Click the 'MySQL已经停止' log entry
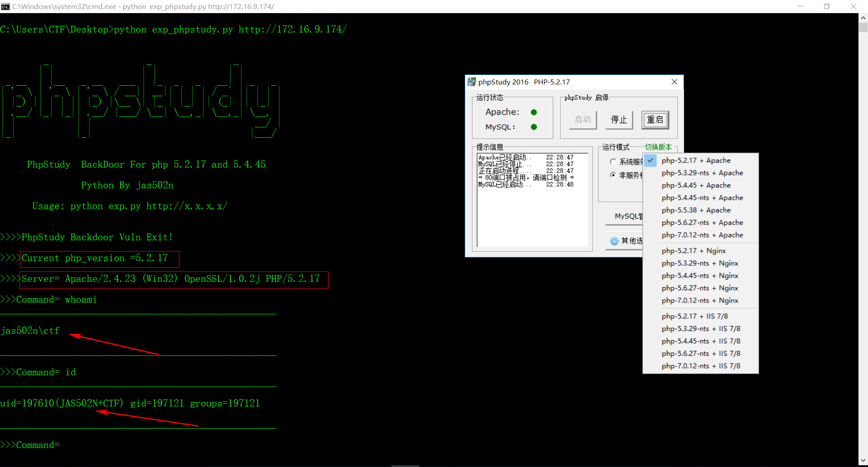Viewport: 868px width, 467px height. [x=526, y=164]
